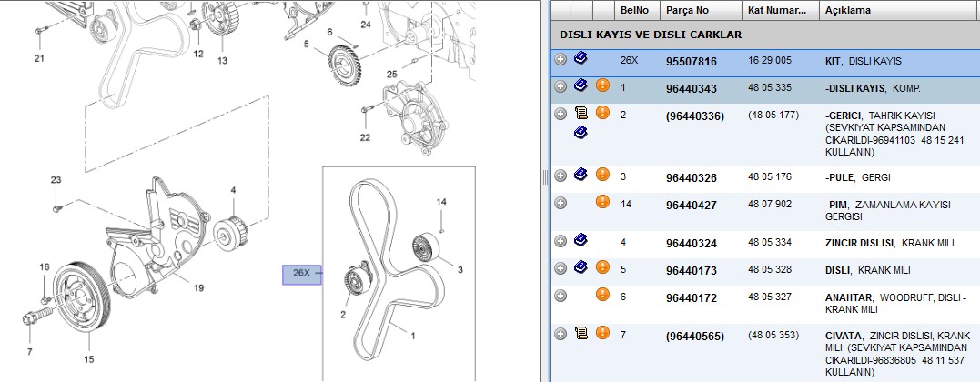Expand the 26X KIT row plus icon
This screenshot has height=382, width=980.
[561, 59]
